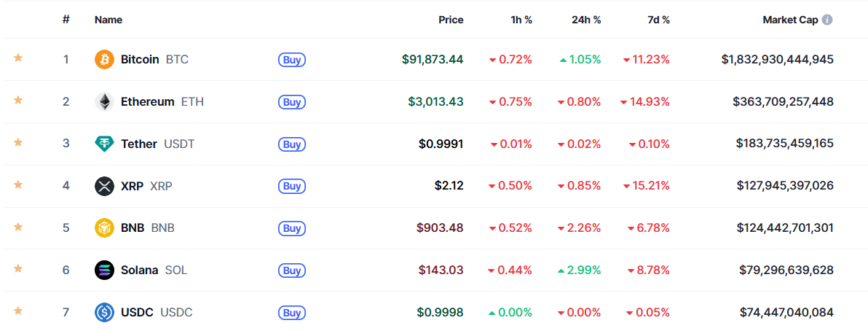Toggle the watchlist star for USDC
868x331 pixels.
(x=18, y=311)
